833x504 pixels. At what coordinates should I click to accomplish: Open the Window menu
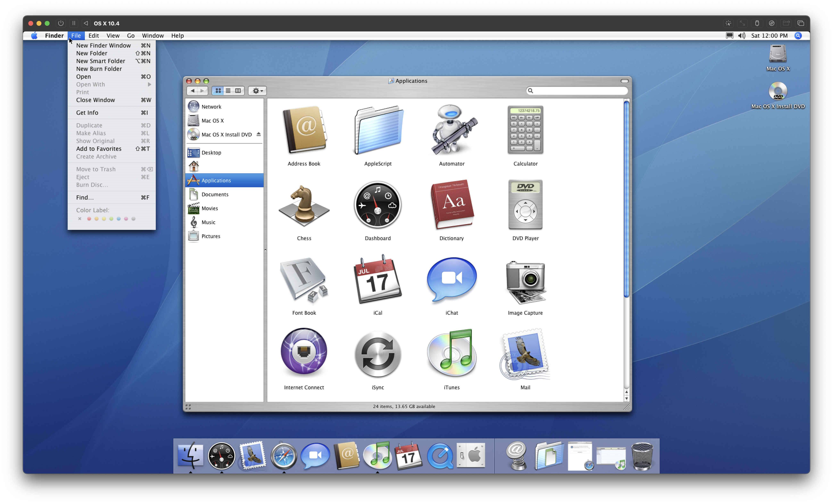pos(153,35)
